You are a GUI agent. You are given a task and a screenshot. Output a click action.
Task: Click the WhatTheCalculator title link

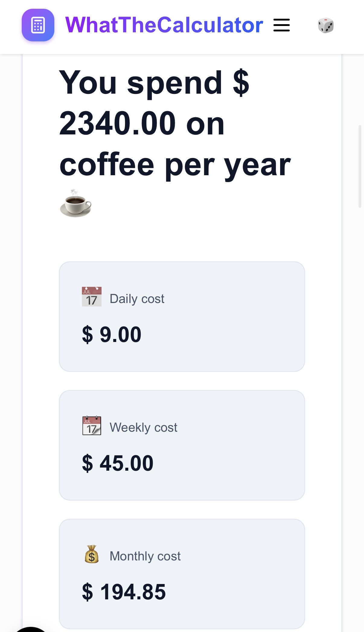pyautogui.click(x=164, y=25)
